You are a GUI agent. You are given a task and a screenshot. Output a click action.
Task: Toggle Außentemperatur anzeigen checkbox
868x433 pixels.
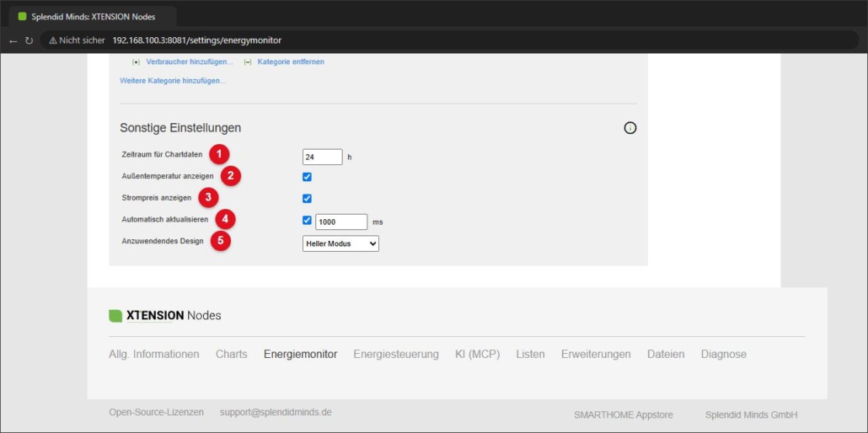308,177
